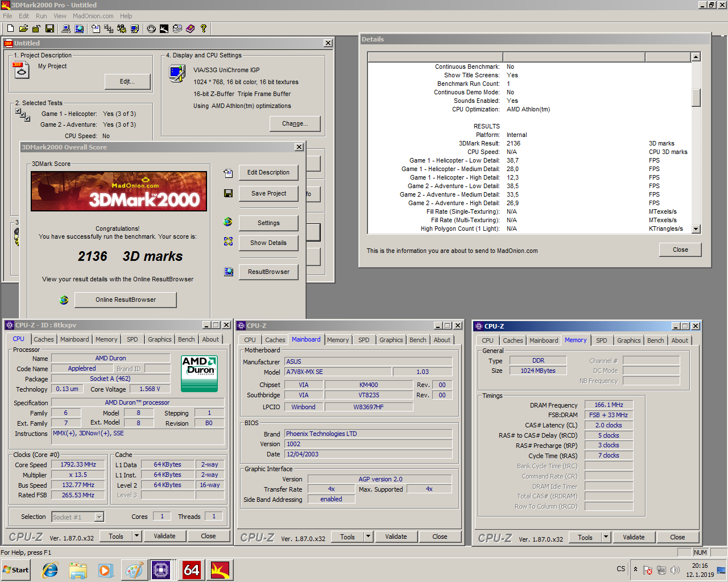Click the Model A7V8X-MX SE field
This screenshot has width=728, height=582.
coord(338,372)
